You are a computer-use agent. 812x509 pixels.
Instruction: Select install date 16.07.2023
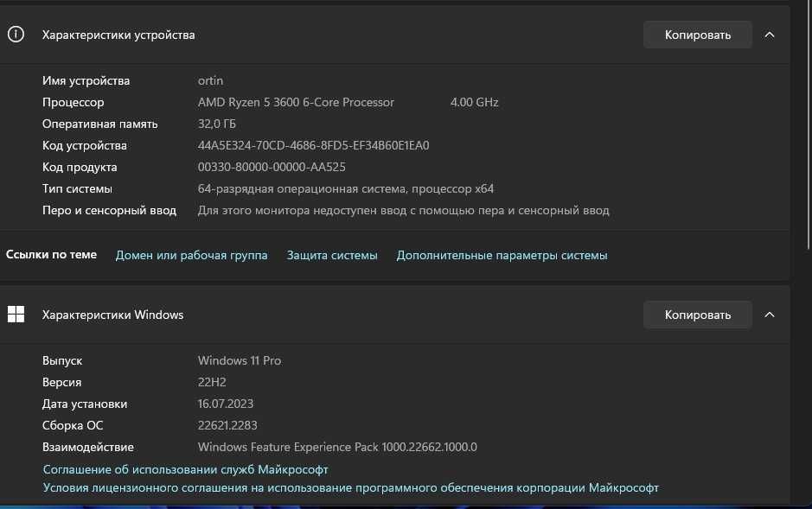(x=226, y=404)
